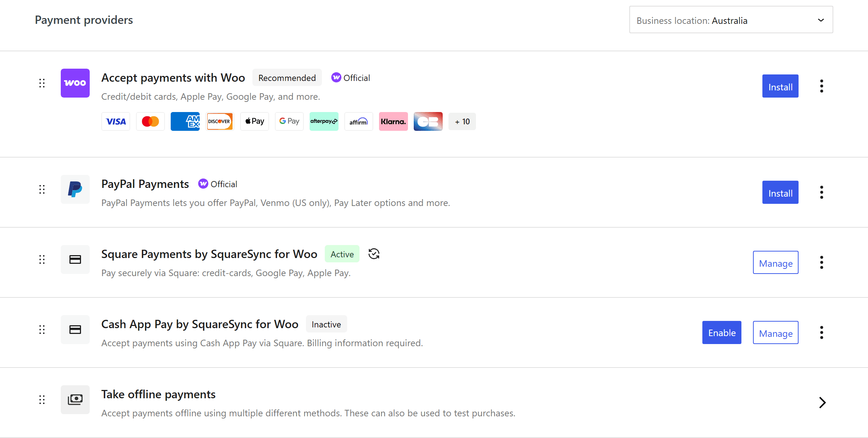The width and height of the screenshot is (868, 438).
Task: Show the + 10 more payment methods
Action: pyautogui.click(x=462, y=121)
